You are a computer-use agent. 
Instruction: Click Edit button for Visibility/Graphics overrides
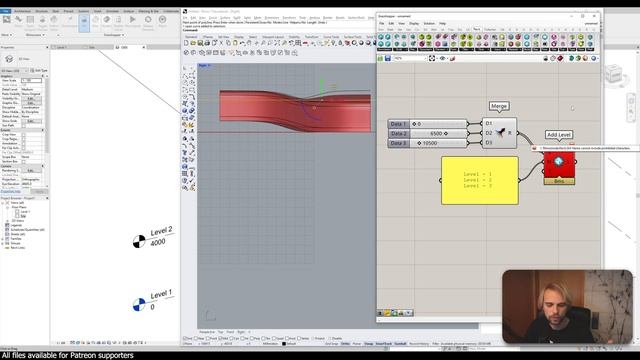pyautogui.click(x=31, y=98)
